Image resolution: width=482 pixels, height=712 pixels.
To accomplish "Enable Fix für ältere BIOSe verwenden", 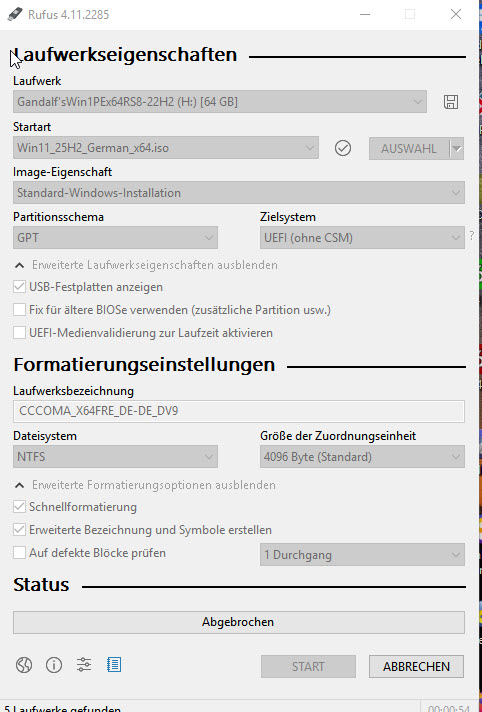I will click(x=19, y=310).
